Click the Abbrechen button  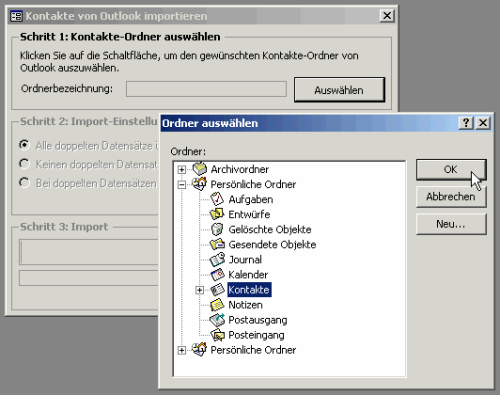(x=451, y=197)
